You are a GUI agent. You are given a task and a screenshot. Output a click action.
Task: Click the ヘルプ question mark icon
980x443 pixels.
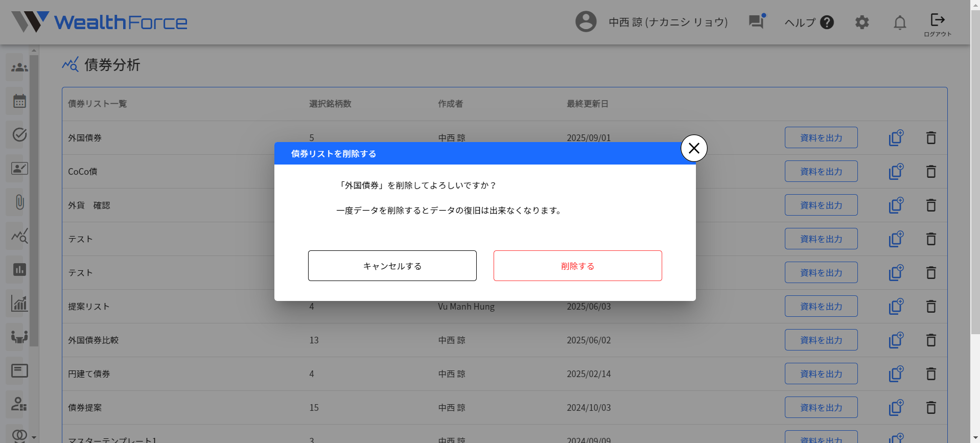pyautogui.click(x=827, y=22)
